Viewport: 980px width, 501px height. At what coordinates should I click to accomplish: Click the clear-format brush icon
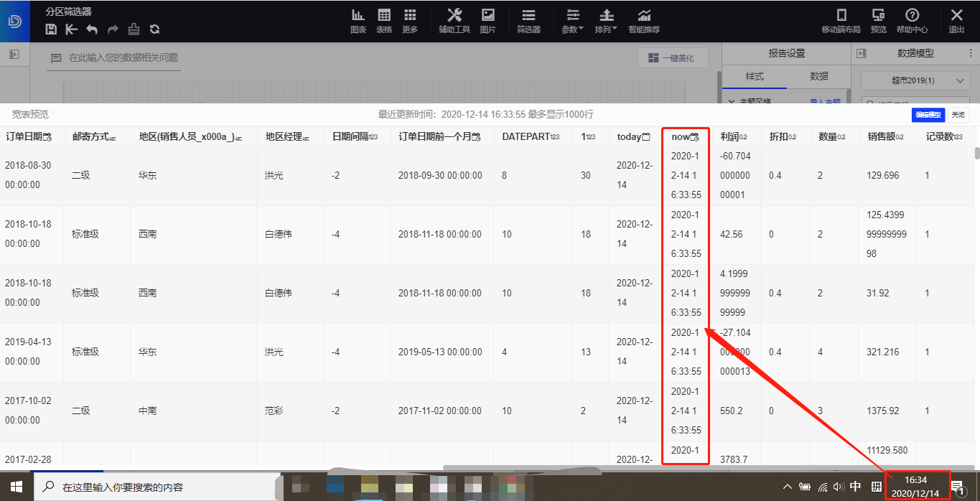coord(134,29)
